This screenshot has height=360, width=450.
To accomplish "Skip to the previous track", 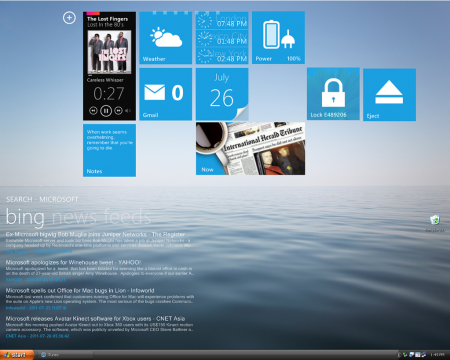I will tap(93, 111).
